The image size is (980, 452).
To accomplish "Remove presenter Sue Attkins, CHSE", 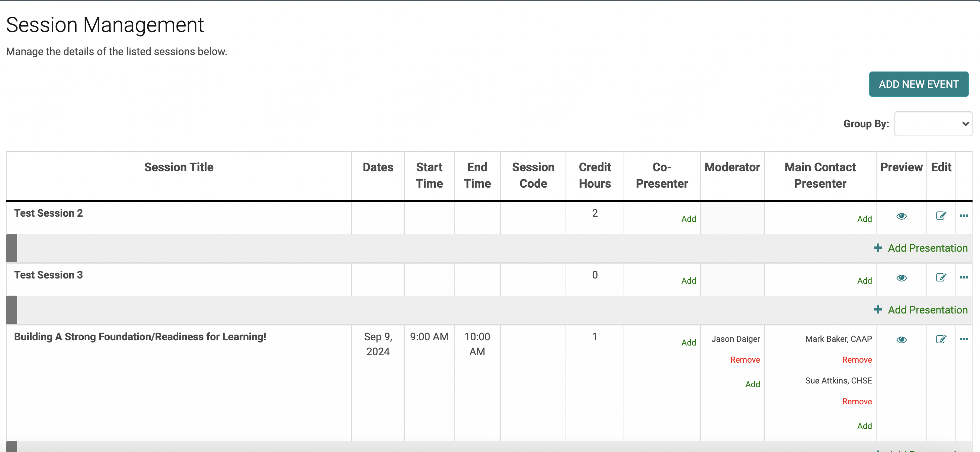I will click(x=856, y=401).
